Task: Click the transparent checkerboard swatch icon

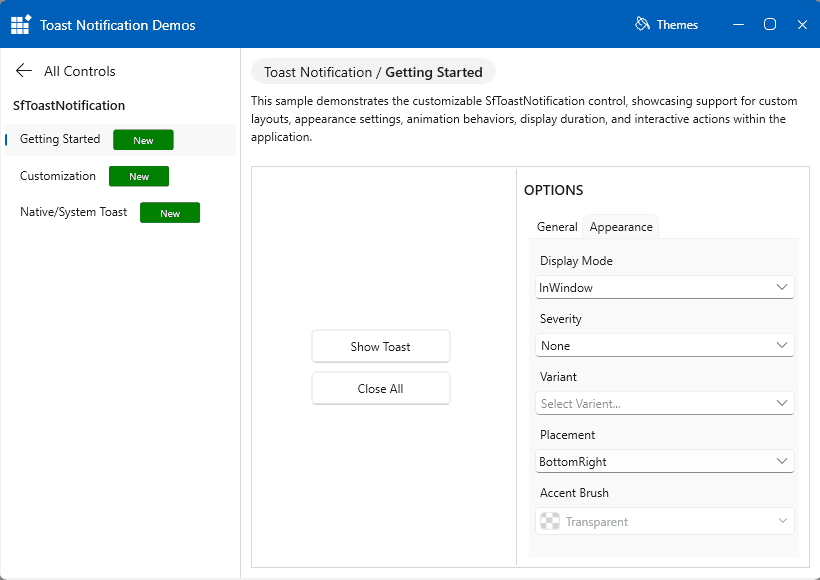Action: pos(549,521)
